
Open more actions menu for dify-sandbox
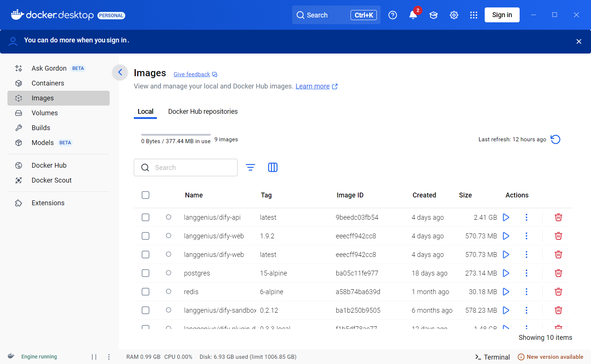[x=526, y=310]
